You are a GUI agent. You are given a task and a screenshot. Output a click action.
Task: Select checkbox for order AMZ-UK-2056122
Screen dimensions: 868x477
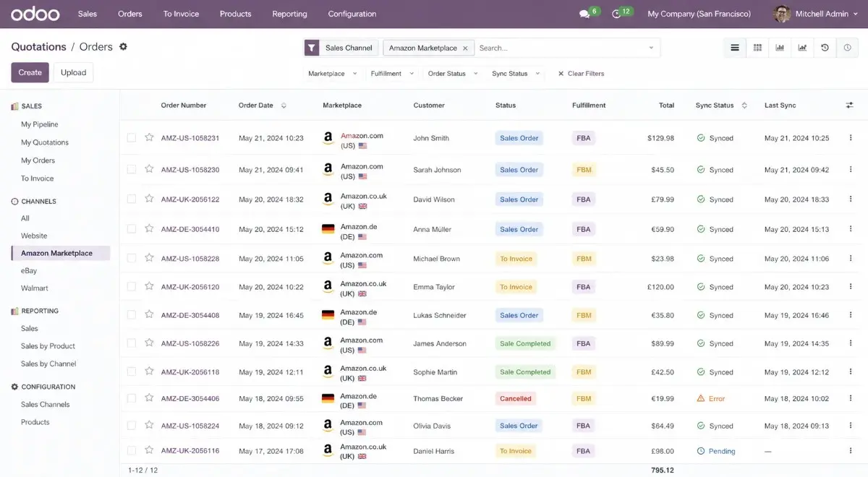point(132,199)
